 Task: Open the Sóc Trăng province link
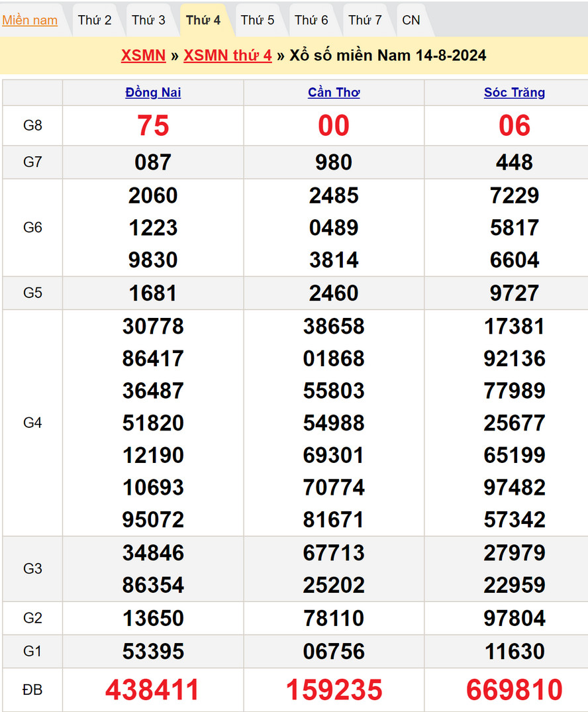point(514,93)
